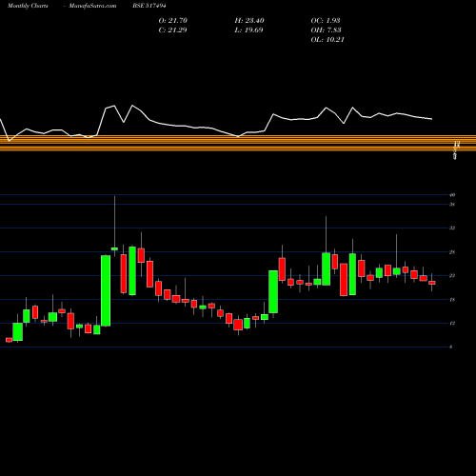This screenshot has width=476, height=476.
Task: Click the 22 price axis label
Action: pos(452,275)
